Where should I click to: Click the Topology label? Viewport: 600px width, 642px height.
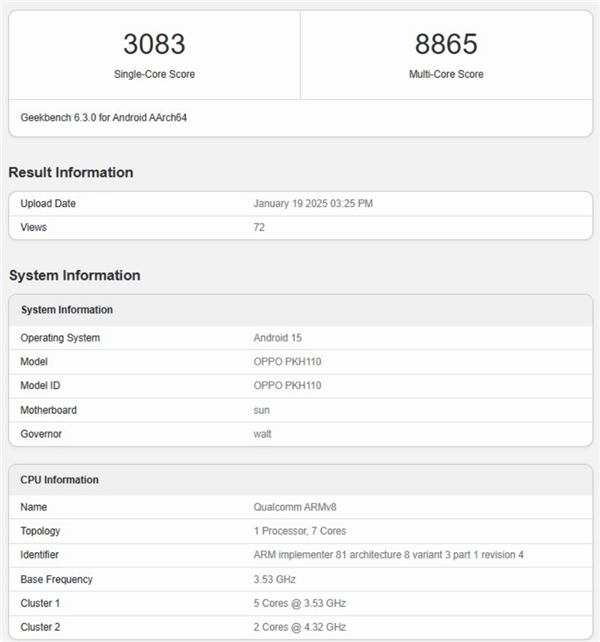pos(40,531)
